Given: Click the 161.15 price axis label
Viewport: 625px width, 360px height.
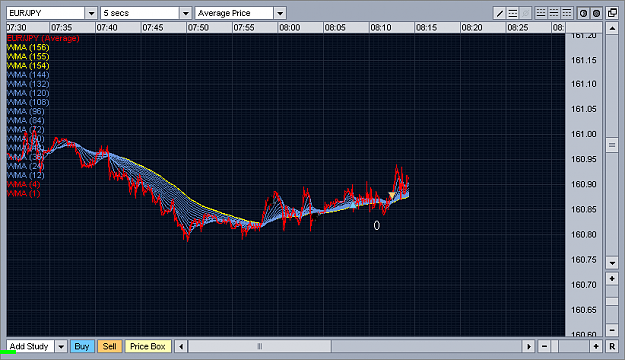Looking at the screenshot, I should click(584, 60).
